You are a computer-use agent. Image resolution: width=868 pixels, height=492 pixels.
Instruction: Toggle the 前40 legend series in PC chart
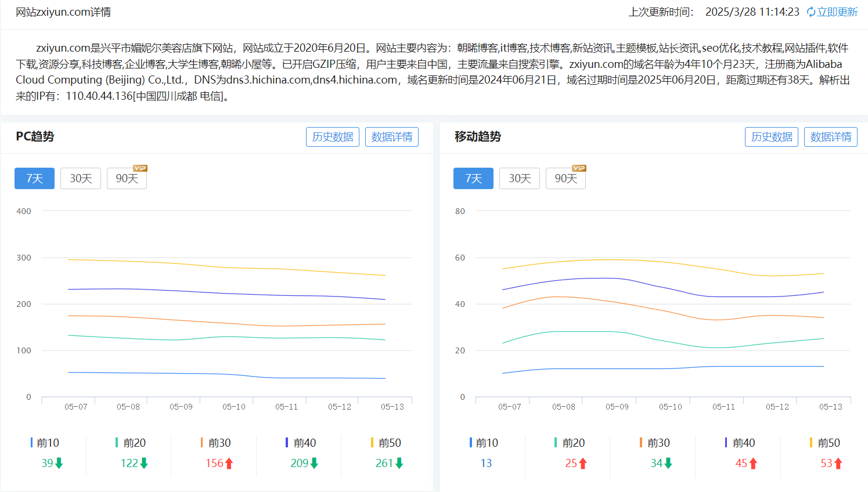[x=301, y=443]
